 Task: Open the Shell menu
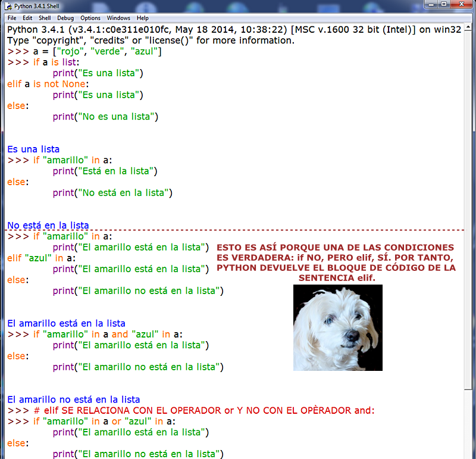point(44,18)
